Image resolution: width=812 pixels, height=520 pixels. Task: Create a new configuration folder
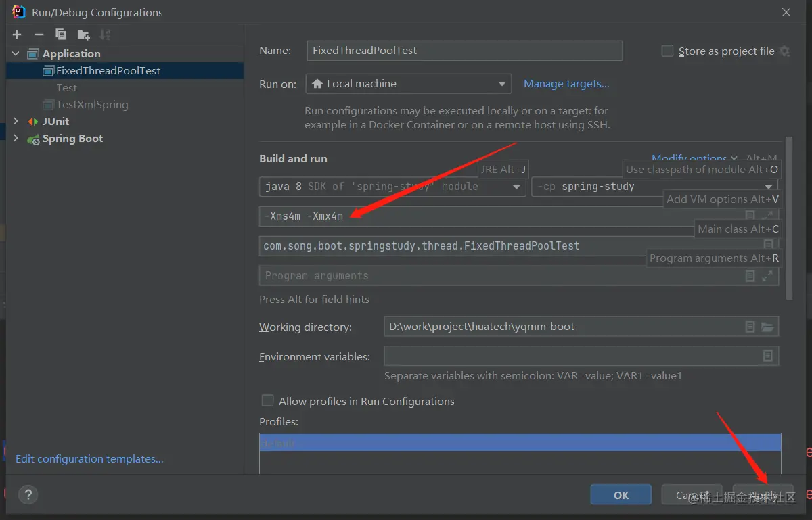[x=83, y=34]
